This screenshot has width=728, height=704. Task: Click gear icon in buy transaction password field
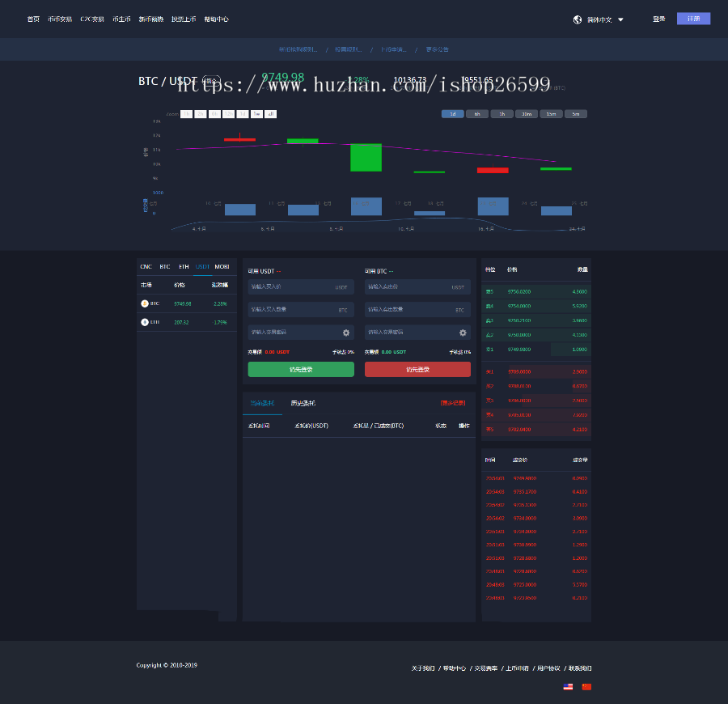tap(346, 332)
